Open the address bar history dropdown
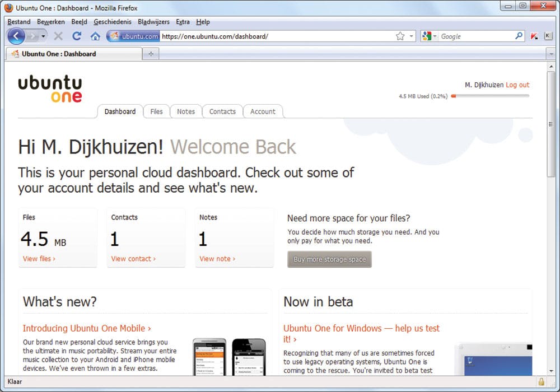Image resolution: width=560 pixels, height=392 pixels. pos(411,36)
